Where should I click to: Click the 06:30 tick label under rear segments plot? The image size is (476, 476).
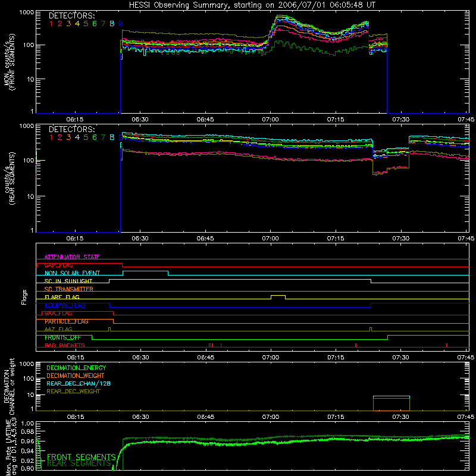(x=140, y=239)
